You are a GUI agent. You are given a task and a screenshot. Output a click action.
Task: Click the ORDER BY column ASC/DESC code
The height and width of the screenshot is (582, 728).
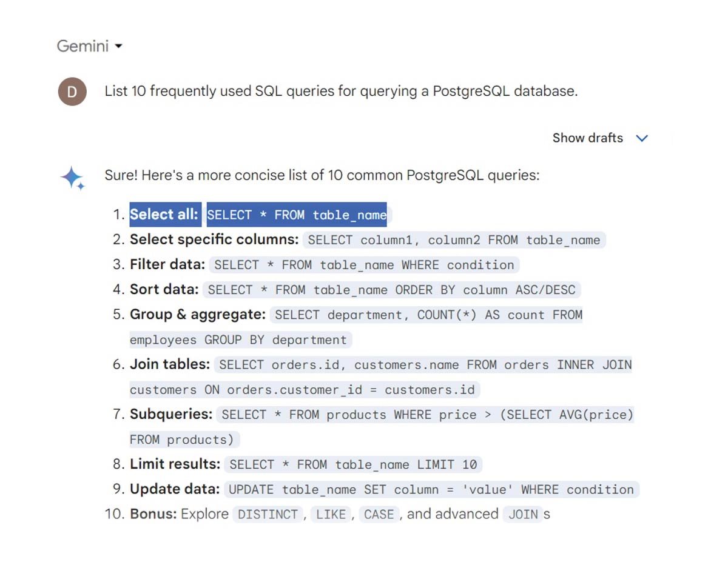tap(391, 290)
